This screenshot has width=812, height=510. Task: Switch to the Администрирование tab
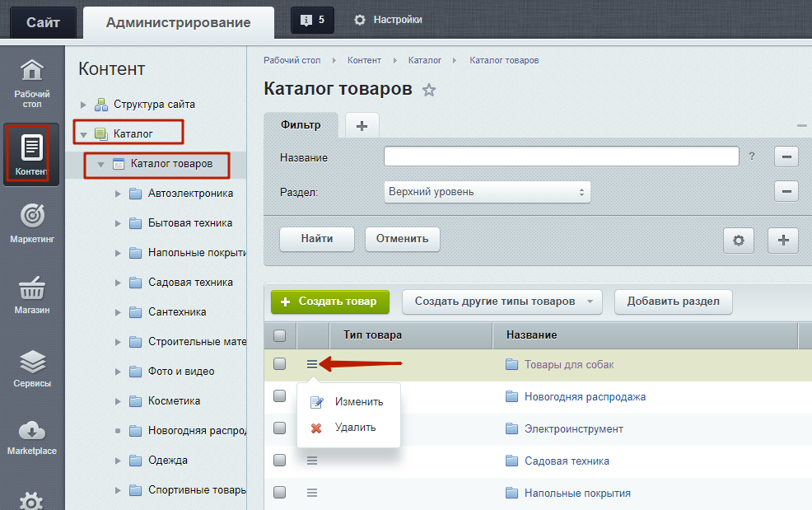(x=178, y=22)
